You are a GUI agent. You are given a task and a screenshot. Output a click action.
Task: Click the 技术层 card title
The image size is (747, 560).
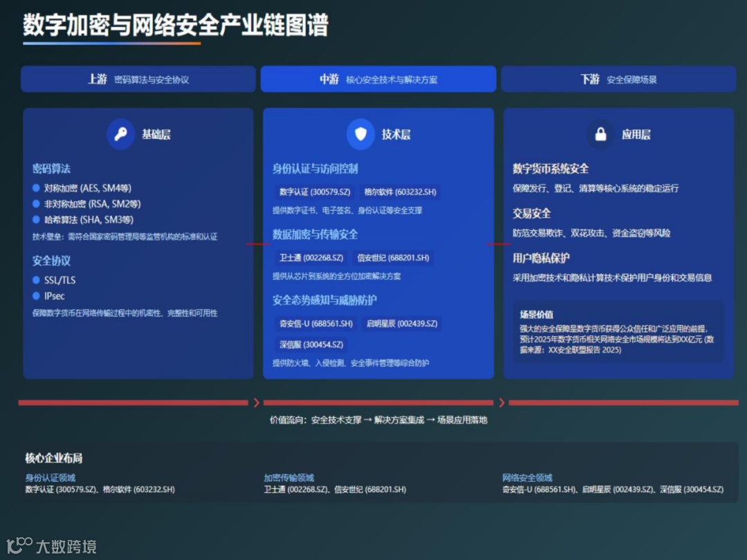coord(396,134)
